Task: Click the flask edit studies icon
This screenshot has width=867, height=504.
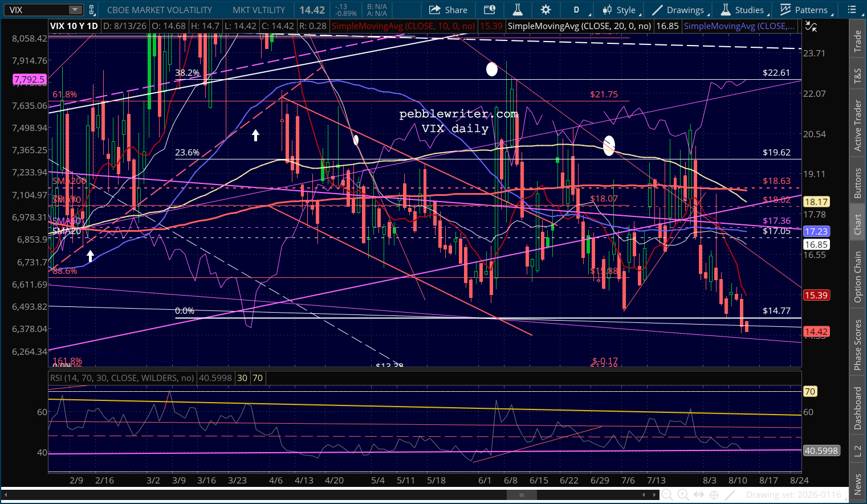Action: click(x=518, y=10)
